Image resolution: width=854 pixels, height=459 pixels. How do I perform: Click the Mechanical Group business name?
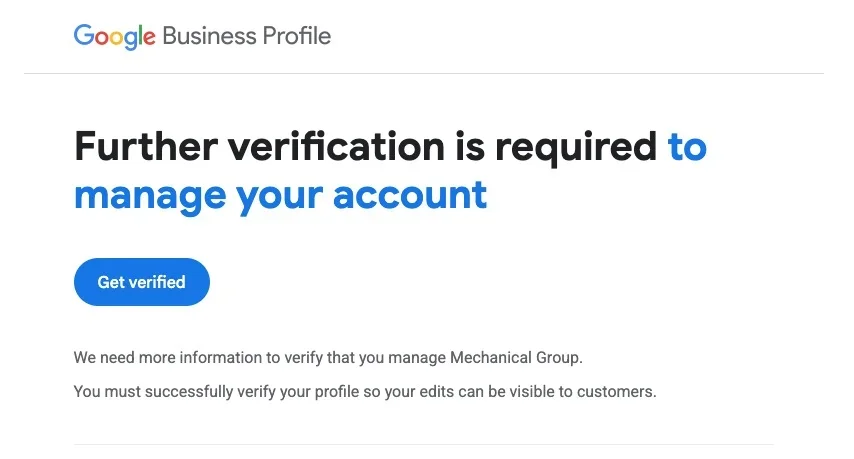coord(514,358)
